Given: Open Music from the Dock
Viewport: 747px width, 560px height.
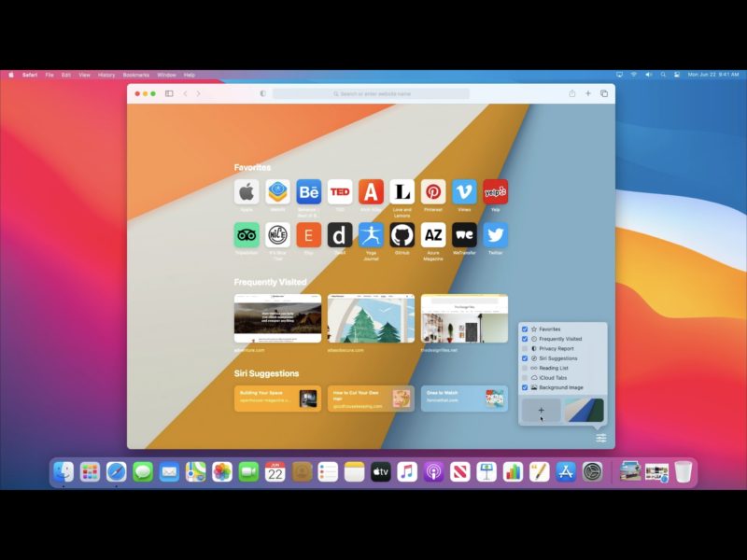Looking at the screenshot, I should coord(407,472).
